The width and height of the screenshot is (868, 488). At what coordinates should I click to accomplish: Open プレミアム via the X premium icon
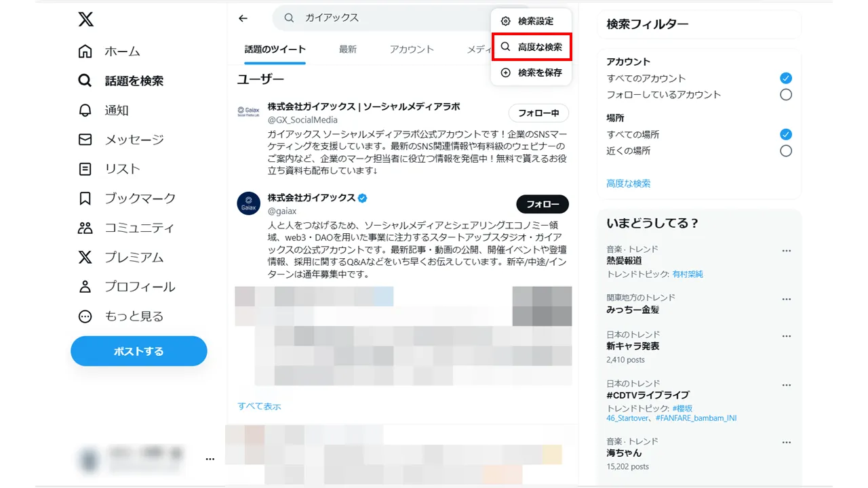84,257
